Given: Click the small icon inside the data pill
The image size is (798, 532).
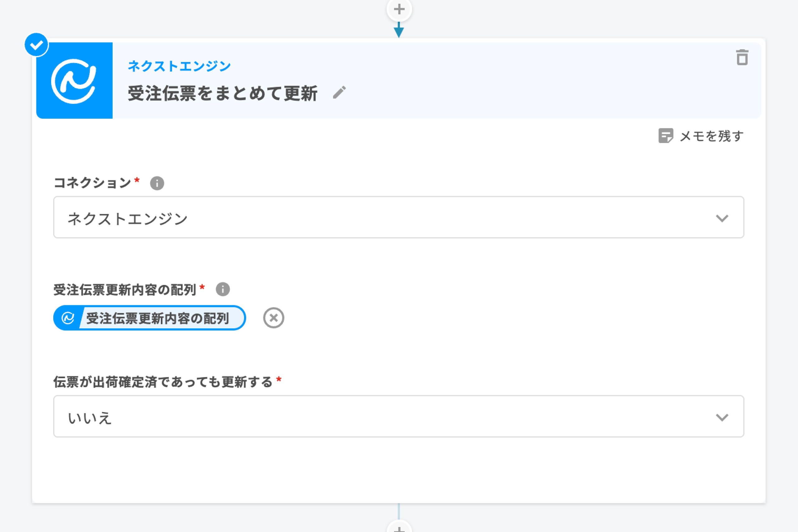Looking at the screenshot, I should [68, 318].
